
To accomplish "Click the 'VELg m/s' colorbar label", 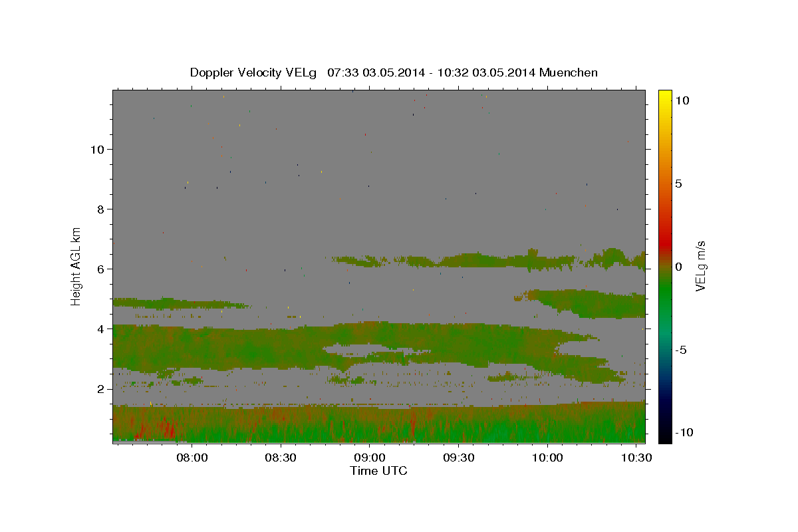I will [700, 266].
